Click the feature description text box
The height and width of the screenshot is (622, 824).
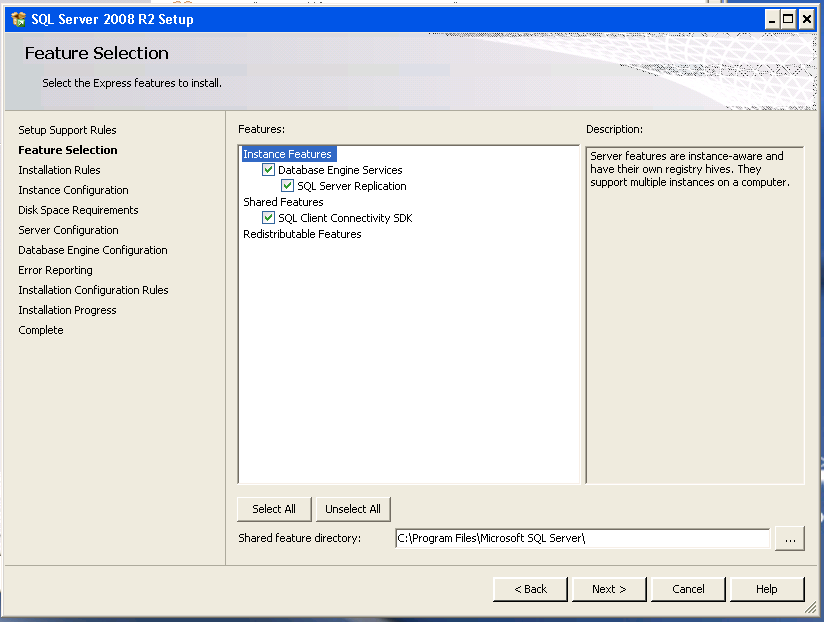pos(695,315)
